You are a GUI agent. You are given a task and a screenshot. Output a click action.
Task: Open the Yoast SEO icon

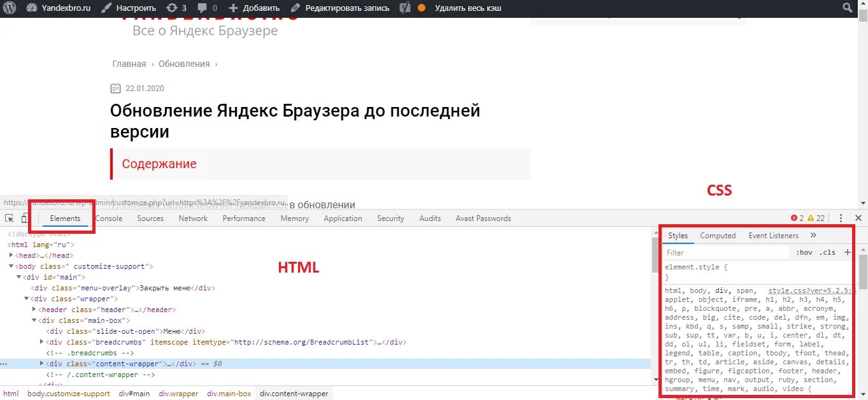[404, 8]
